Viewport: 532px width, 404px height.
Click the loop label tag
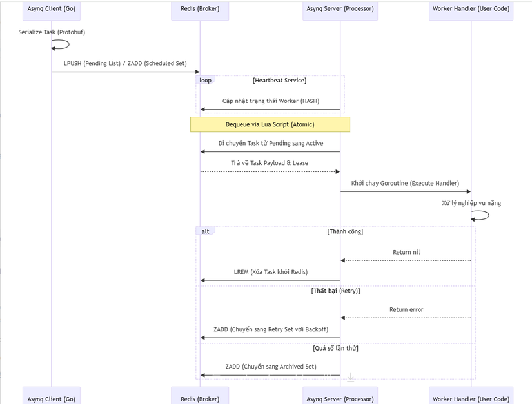coord(205,80)
